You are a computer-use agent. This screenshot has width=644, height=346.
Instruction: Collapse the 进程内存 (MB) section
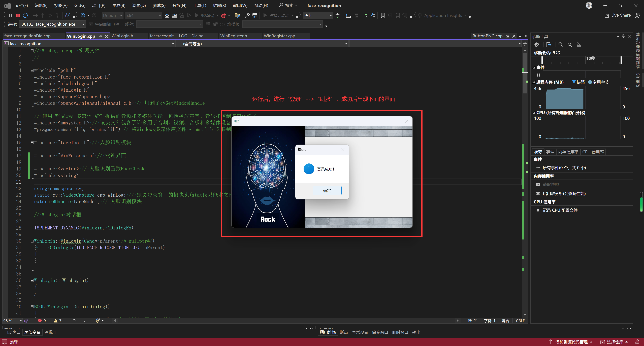click(534, 82)
